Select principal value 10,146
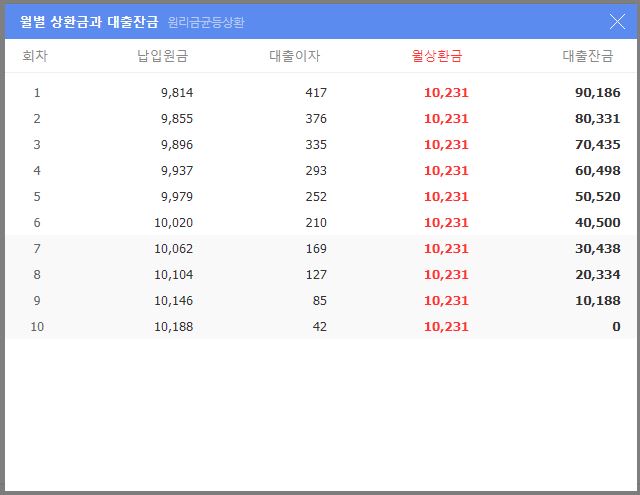This screenshot has height=495, width=640. [x=173, y=301]
